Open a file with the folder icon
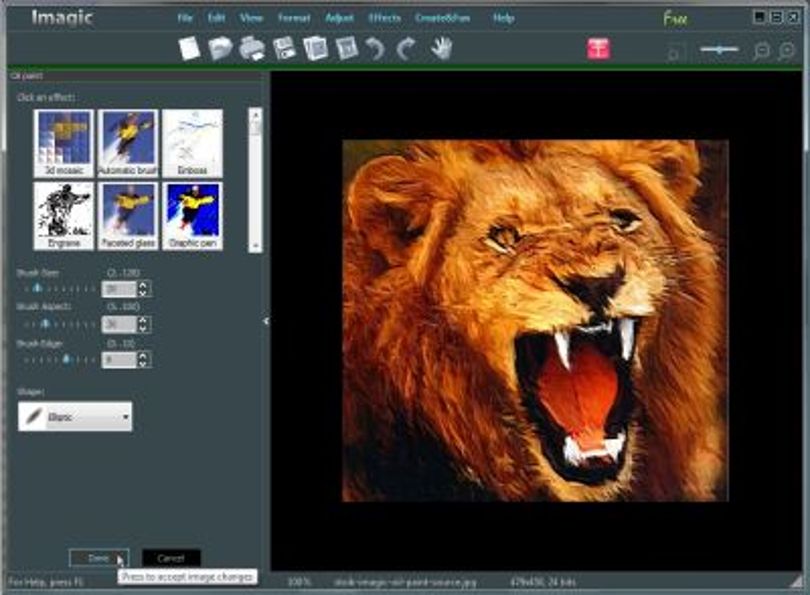Image resolution: width=810 pixels, height=595 pixels. [x=220, y=49]
